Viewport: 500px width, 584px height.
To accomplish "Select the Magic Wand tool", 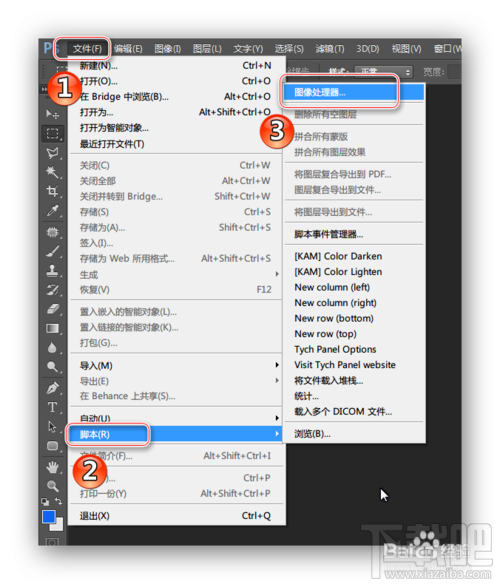I will click(52, 172).
